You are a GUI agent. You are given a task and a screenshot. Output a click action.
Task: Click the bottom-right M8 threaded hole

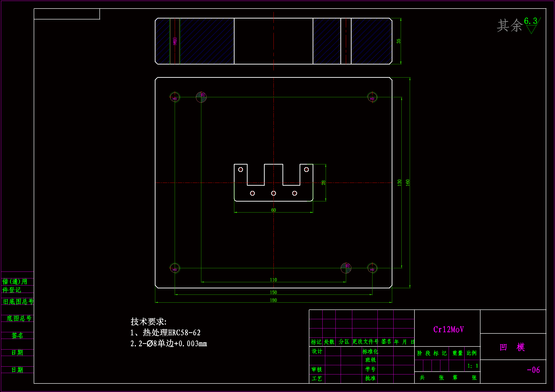[372, 268]
